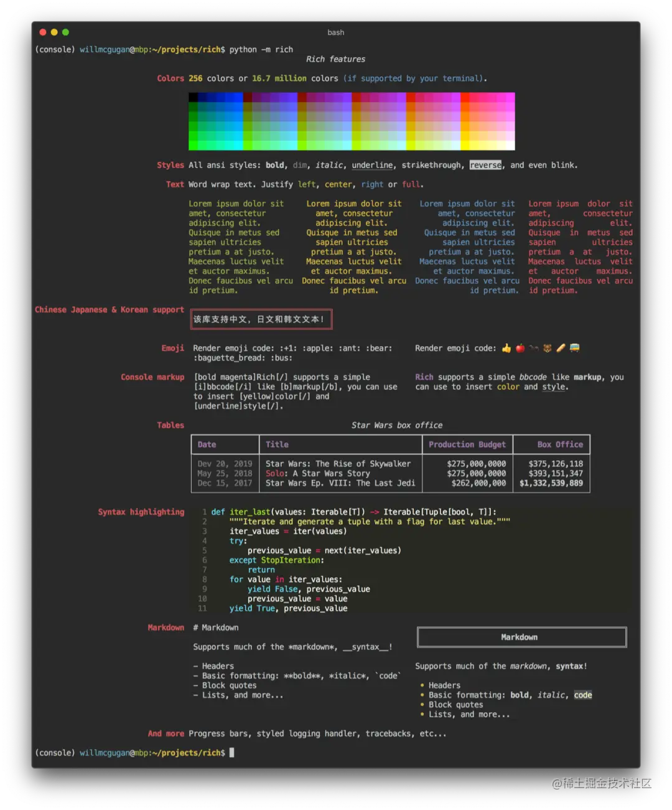
Task: Click the red apple emoji
Action: (x=520, y=348)
